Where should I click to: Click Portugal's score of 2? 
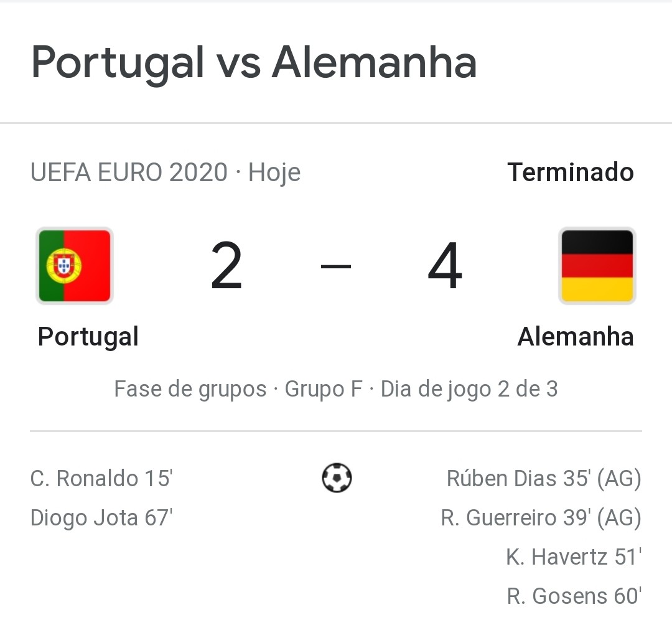point(226,266)
